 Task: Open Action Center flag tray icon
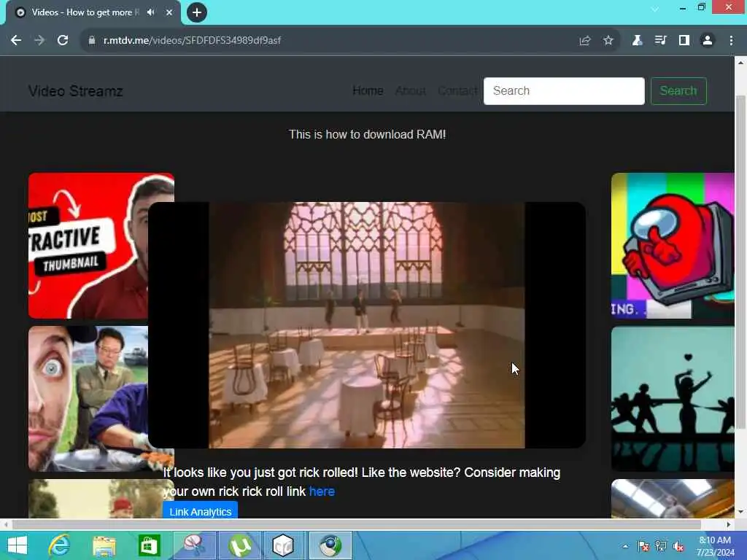click(x=643, y=546)
